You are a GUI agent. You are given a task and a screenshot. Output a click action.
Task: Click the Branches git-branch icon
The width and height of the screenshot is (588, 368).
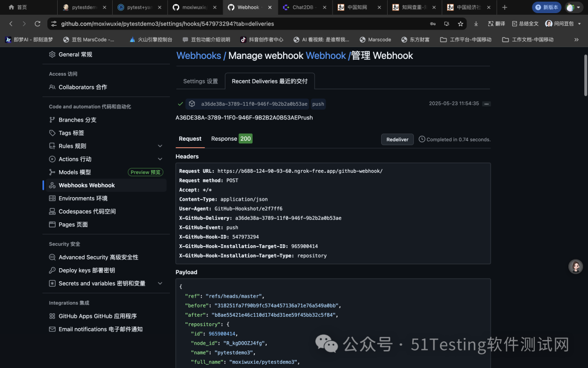[x=52, y=120]
